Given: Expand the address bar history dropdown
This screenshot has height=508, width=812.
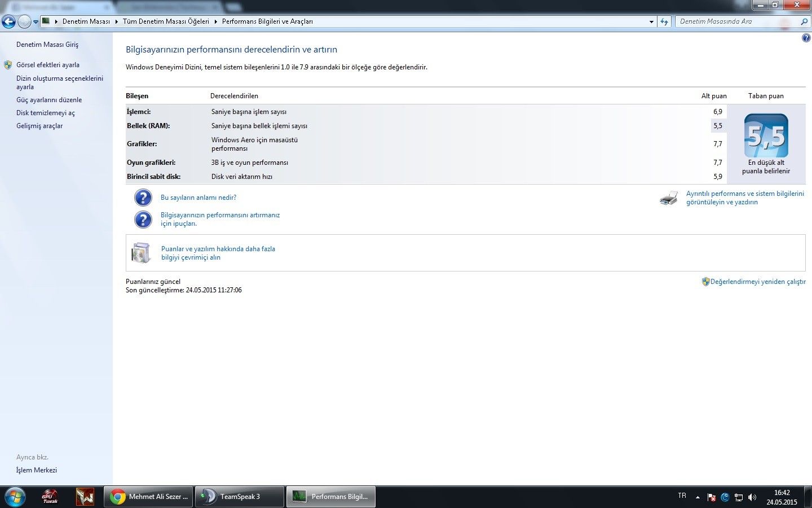Looking at the screenshot, I should pyautogui.click(x=651, y=22).
